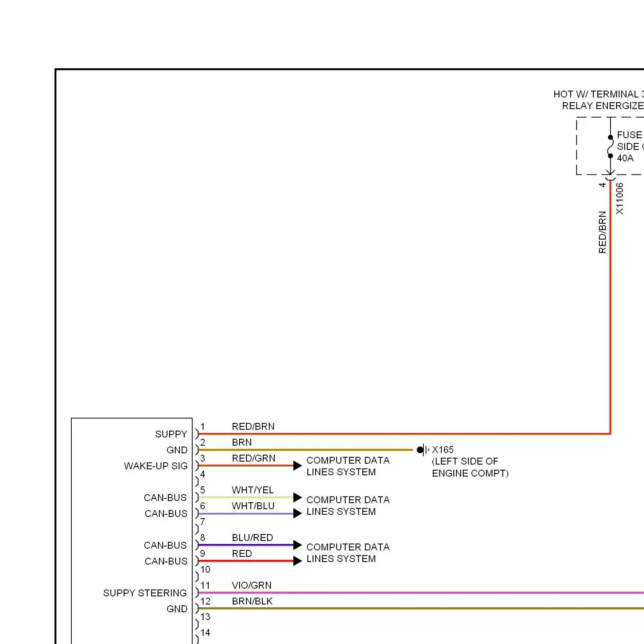Click 'COMPUTER DATA' beside the BLU/RED wire
Viewport: 644px width, 644px height.
tap(348, 547)
